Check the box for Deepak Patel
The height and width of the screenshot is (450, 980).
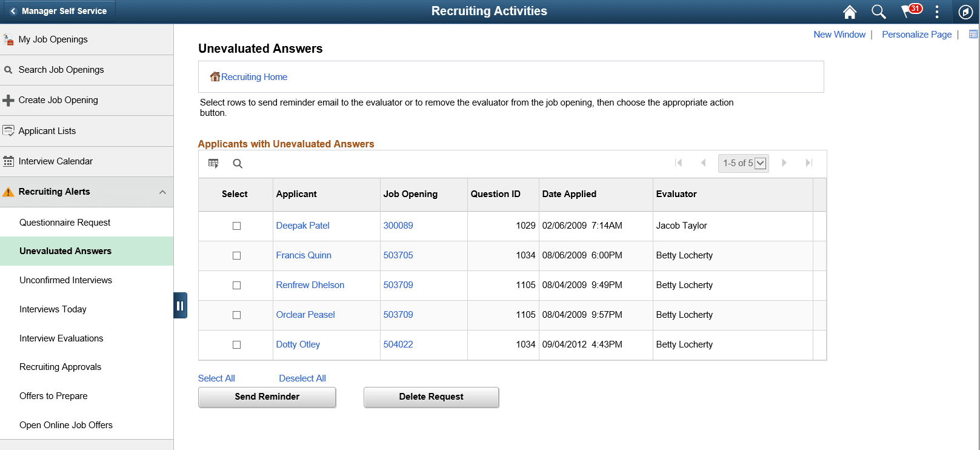236,226
